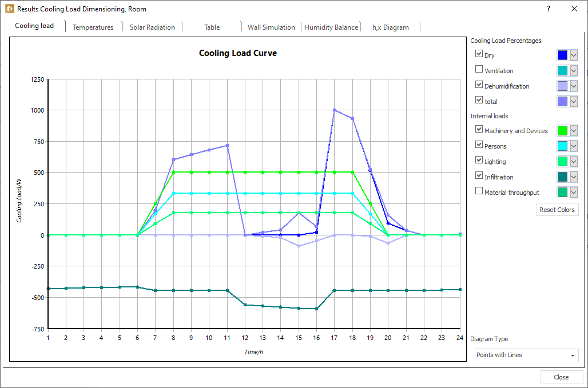Expand the Material throughput color dropdown
588x388 pixels.
[x=574, y=192]
